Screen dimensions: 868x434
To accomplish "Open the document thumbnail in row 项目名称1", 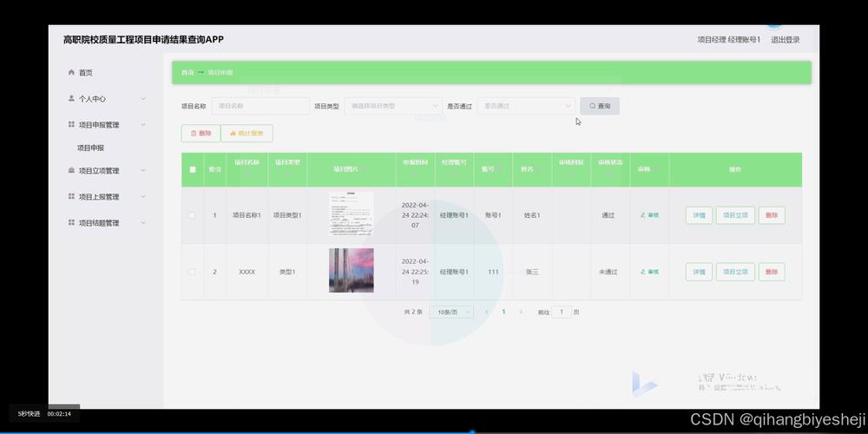I will coord(351,214).
